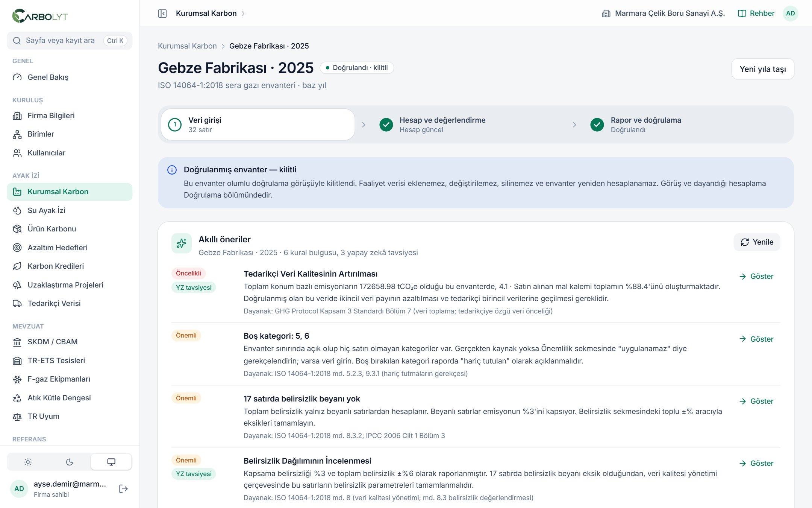Image resolution: width=812 pixels, height=508 pixels.
Task: Open TR Uyum scales icon
Action: (17, 417)
